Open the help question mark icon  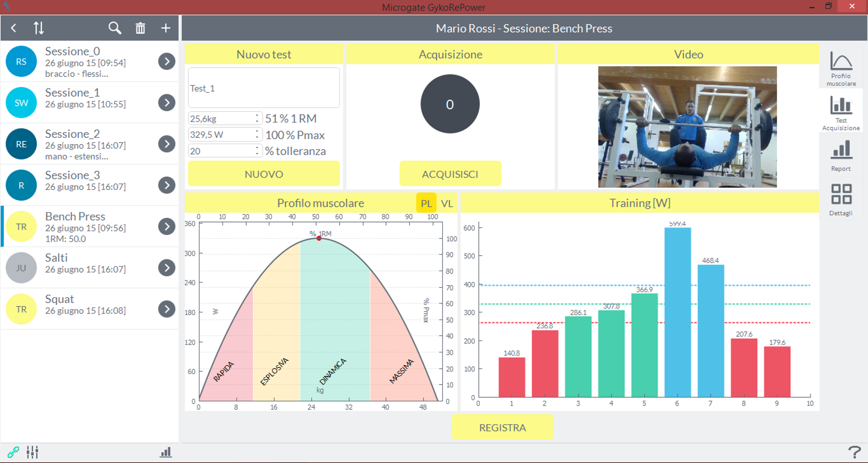tap(854, 452)
